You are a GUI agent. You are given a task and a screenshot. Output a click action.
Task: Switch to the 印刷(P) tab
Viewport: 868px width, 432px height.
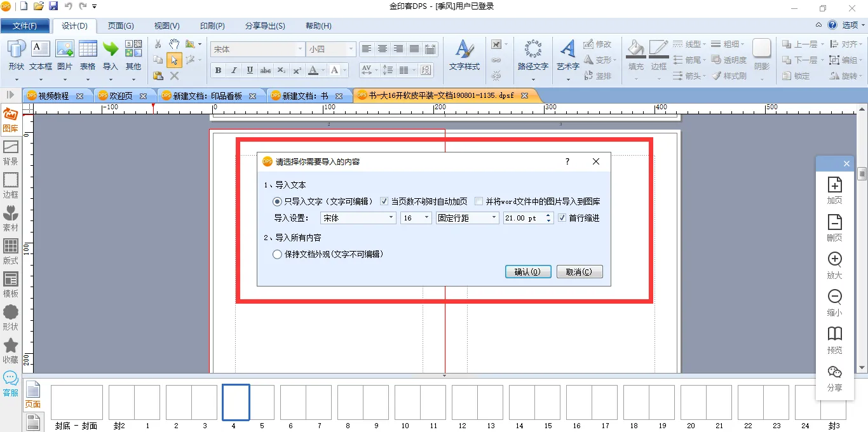click(x=212, y=26)
